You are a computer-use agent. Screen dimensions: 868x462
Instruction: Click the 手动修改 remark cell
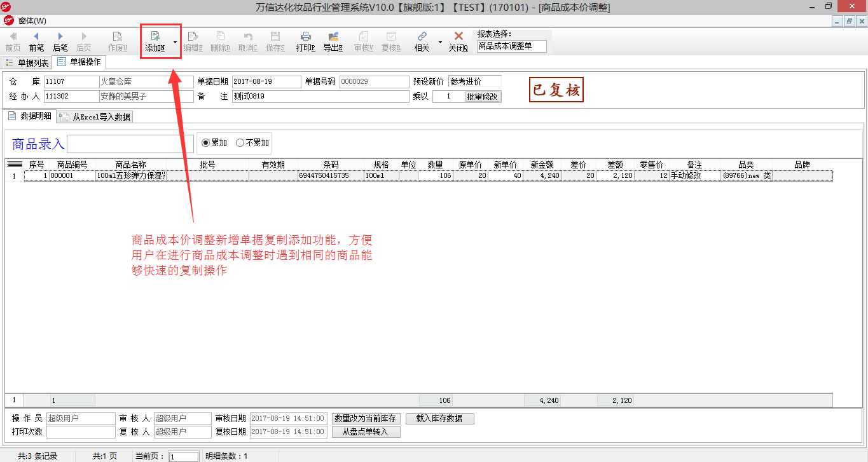coord(694,176)
